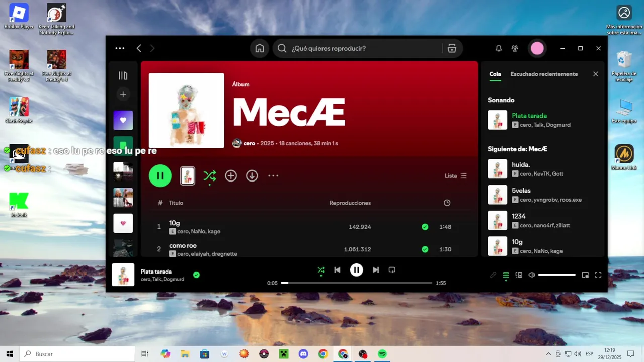Open artist cero link under album title
This screenshot has width=644, height=362.
click(x=249, y=143)
